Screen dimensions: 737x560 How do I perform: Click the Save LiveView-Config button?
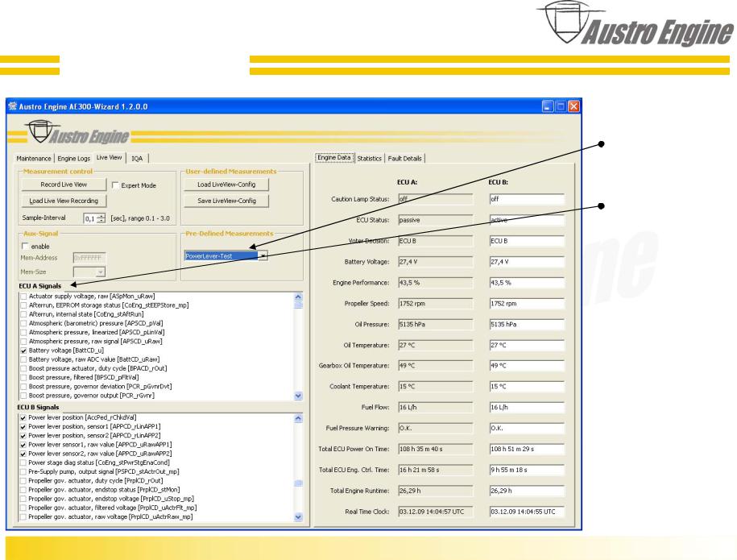(x=226, y=201)
